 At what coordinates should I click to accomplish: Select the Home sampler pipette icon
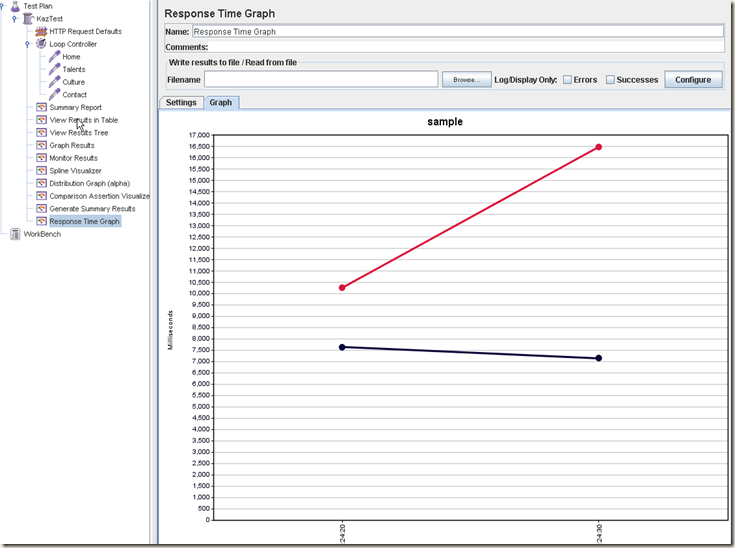click(x=54, y=57)
